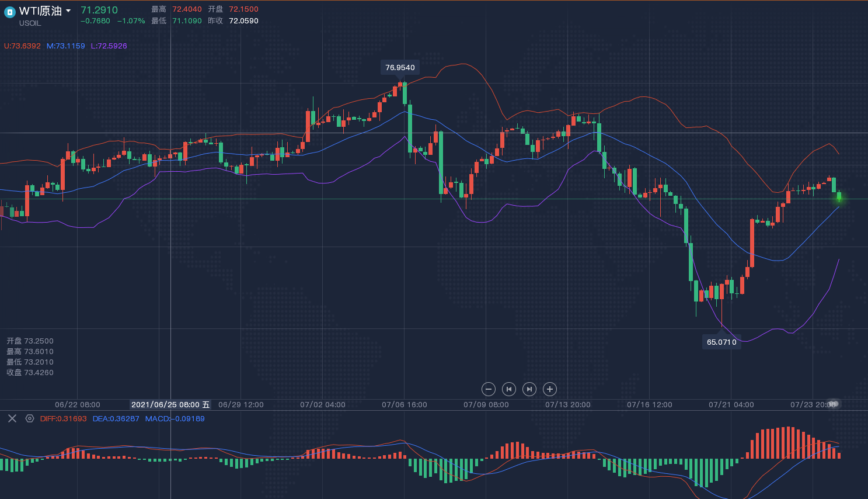Jump to the earliest candles with skip-back

tap(509, 389)
